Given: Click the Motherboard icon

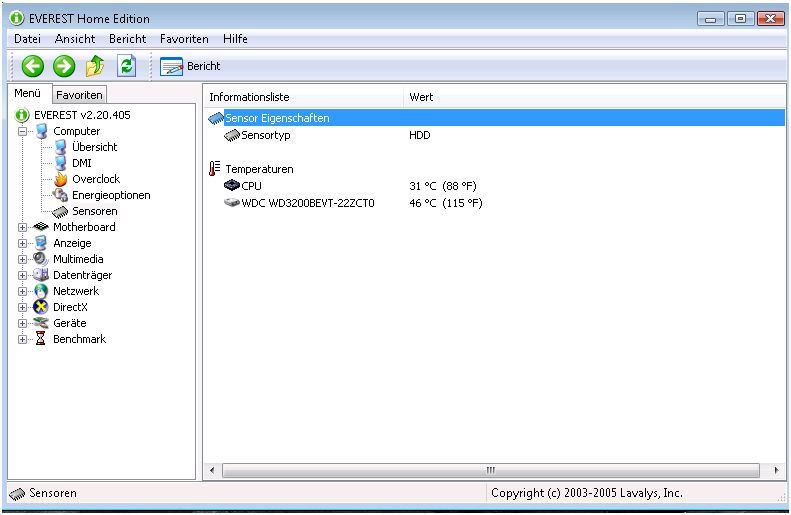Looking at the screenshot, I should [x=41, y=227].
